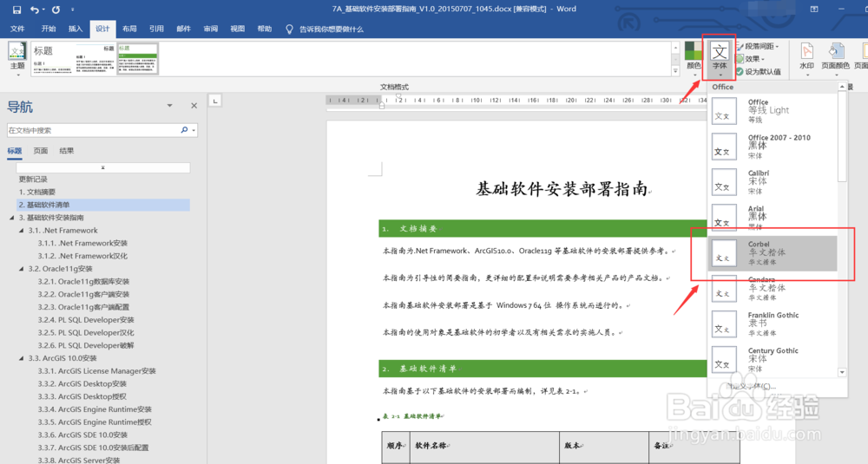The height and width of the screenshot is (464, 868).
Task: Go to 3.1.1. .Net Framework安装
Action: click(x=82, y=244)
